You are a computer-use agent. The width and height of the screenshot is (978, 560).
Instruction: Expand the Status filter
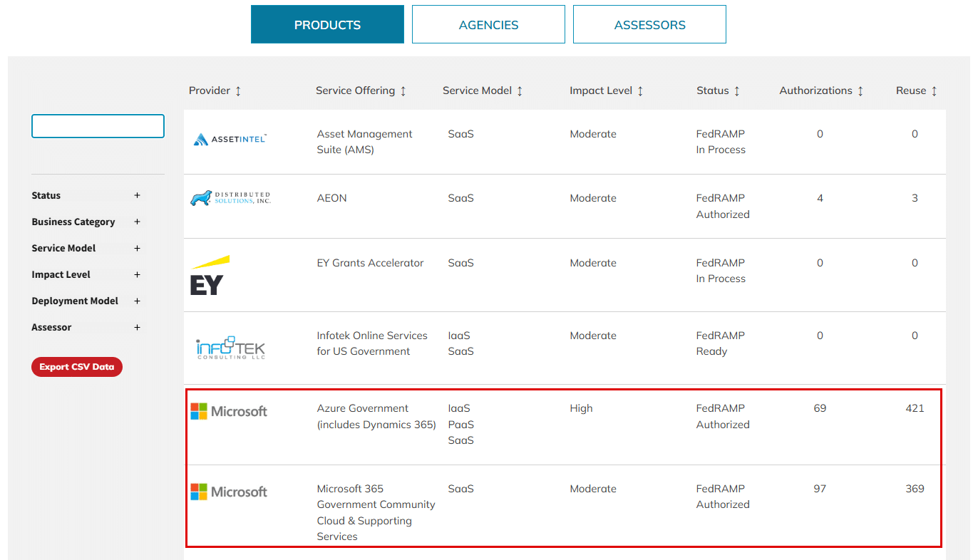[137, 195]
